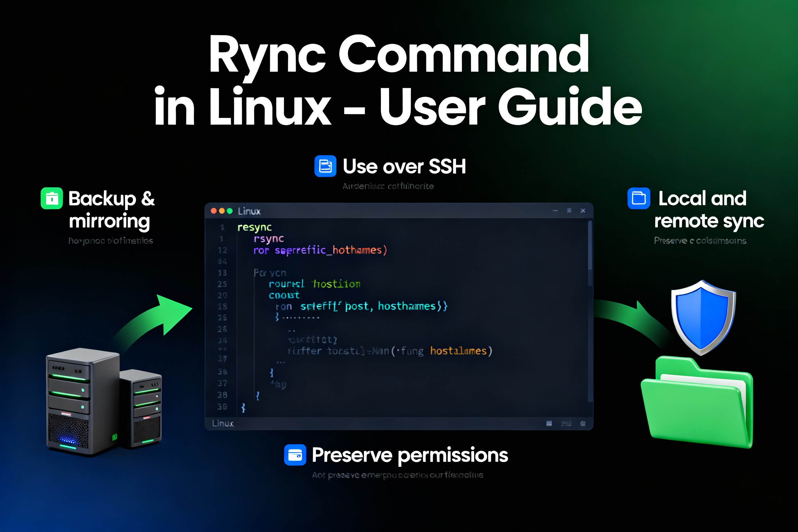The height and width of the screenshot is (532, 798).
Task: Click the Linux label in the bottom status bar
Action: (223, 423)
